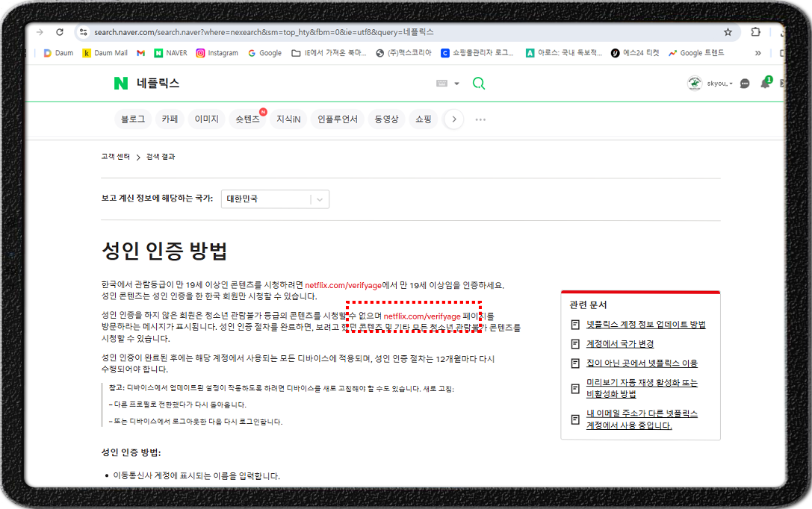The image size is (812, 509).
Task: Open the 아로스 bookmark
Action: [x=563, y=53]
